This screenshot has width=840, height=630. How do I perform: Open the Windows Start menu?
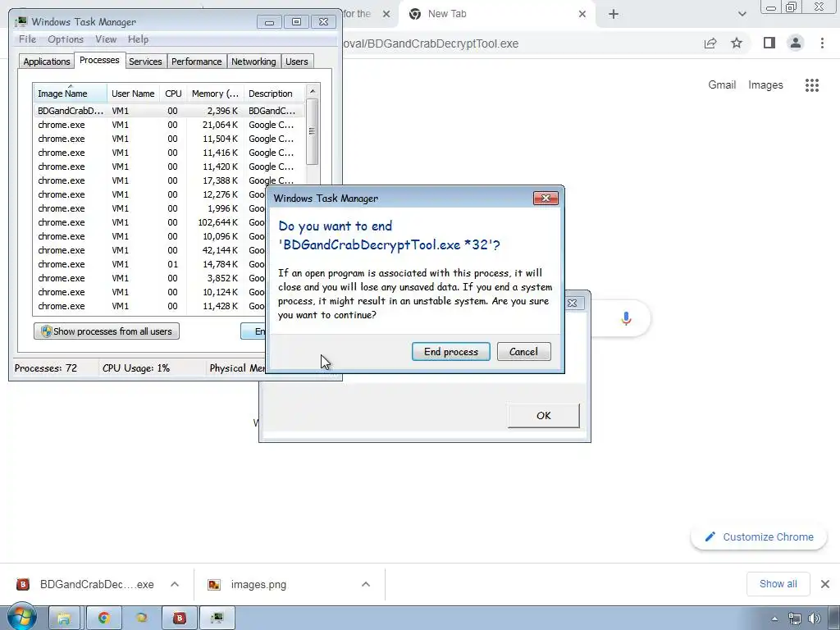[21, 618]
